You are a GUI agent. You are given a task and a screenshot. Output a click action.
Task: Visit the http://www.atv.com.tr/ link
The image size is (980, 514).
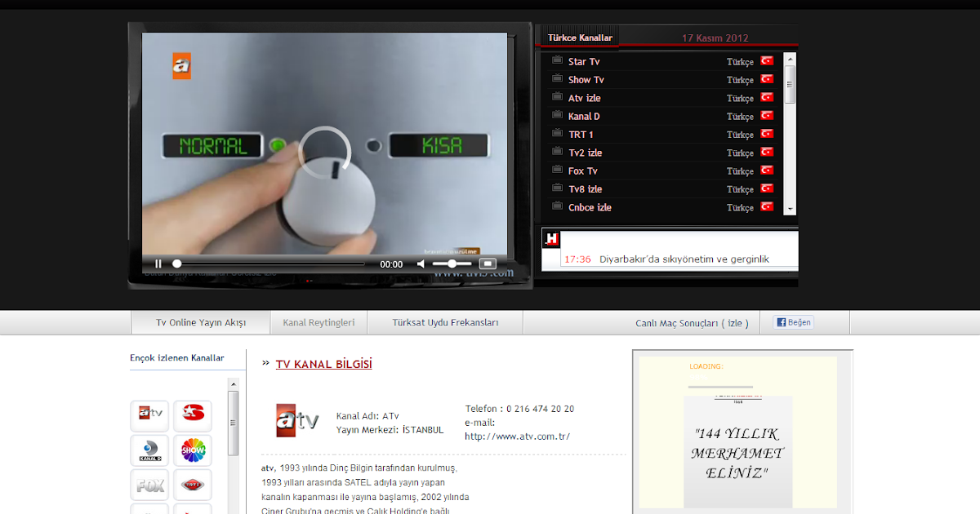click(517, 436)
